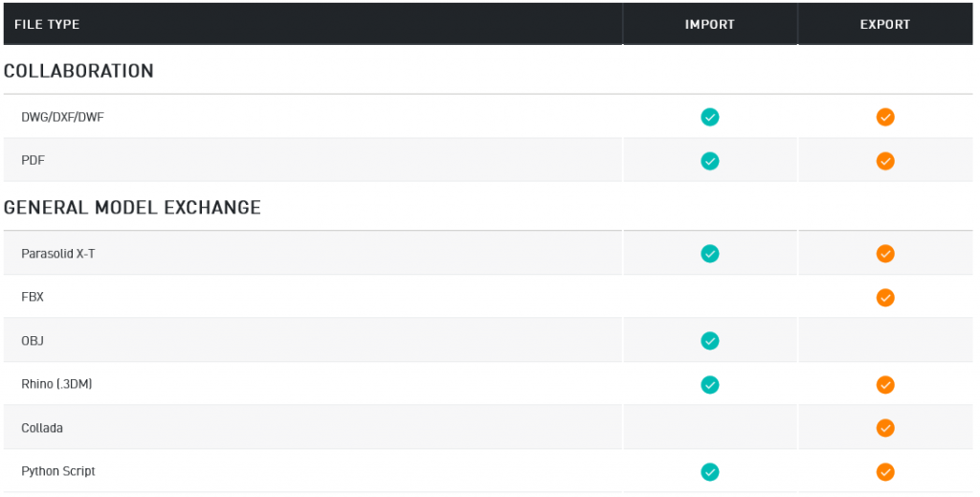Viewport: 980px width, 497px height.
Task: Select the Rhino (.3DM) export checkmark
Action: (x=885, y=384)
